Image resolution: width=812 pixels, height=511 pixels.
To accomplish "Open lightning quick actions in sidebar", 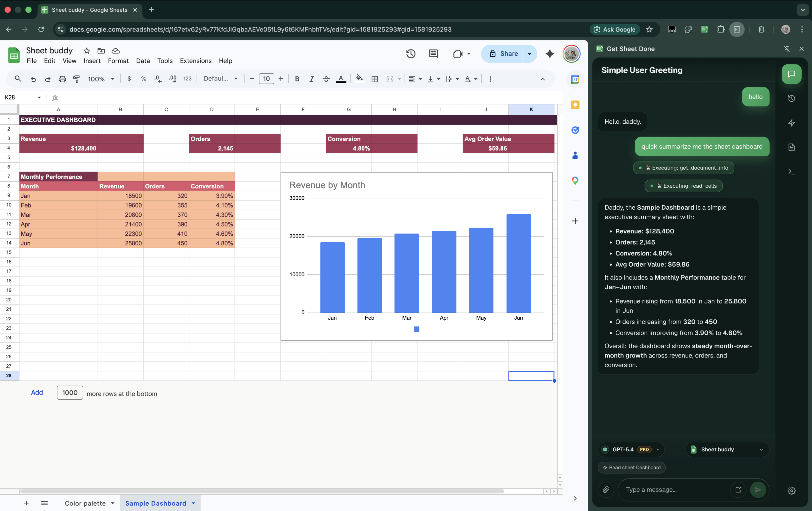I will [791, 123].
